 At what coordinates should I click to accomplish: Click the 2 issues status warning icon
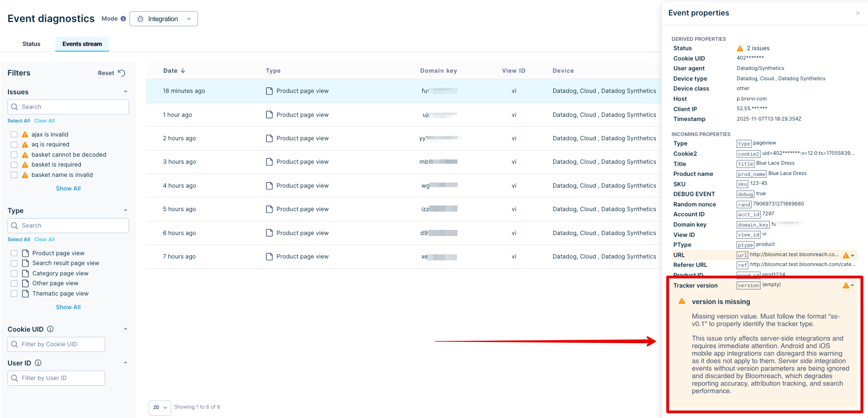[740, 49]
